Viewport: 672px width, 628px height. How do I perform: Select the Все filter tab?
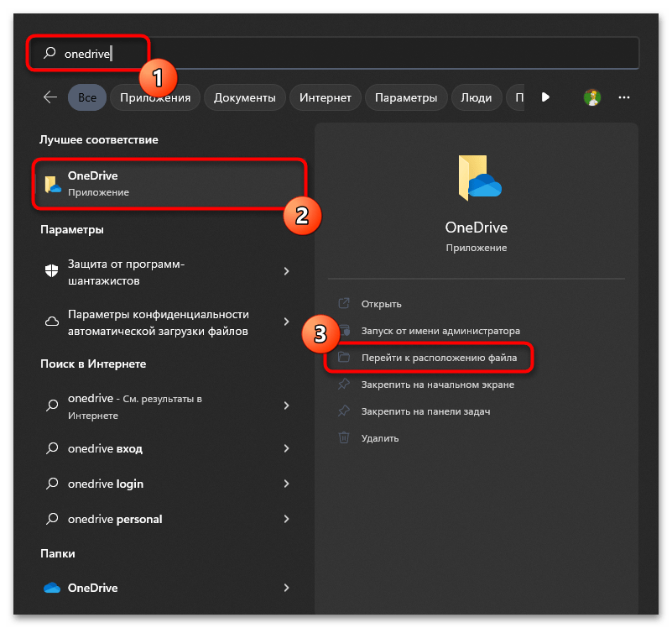coord(87,97)
